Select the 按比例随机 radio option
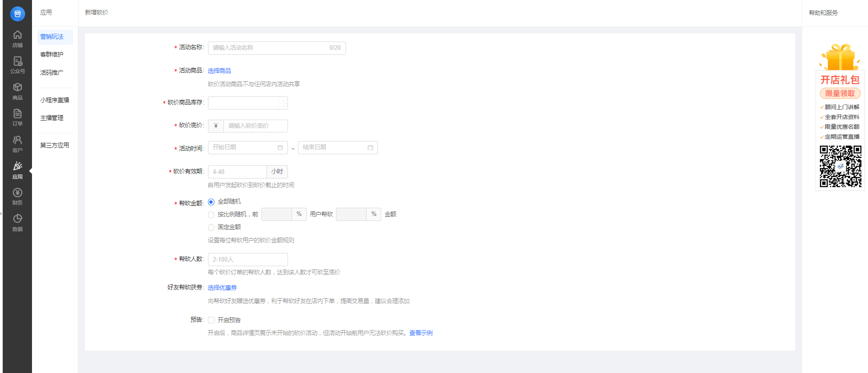 click(211, 215)
